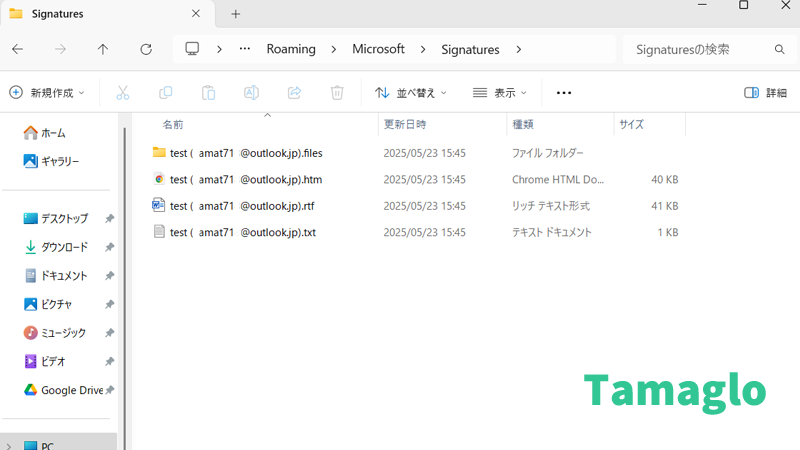Image resolution: width=800 pixels, height=450 pixels.
Task: Select Microsoft in the address breadcrumb
Action: [378, 49]
